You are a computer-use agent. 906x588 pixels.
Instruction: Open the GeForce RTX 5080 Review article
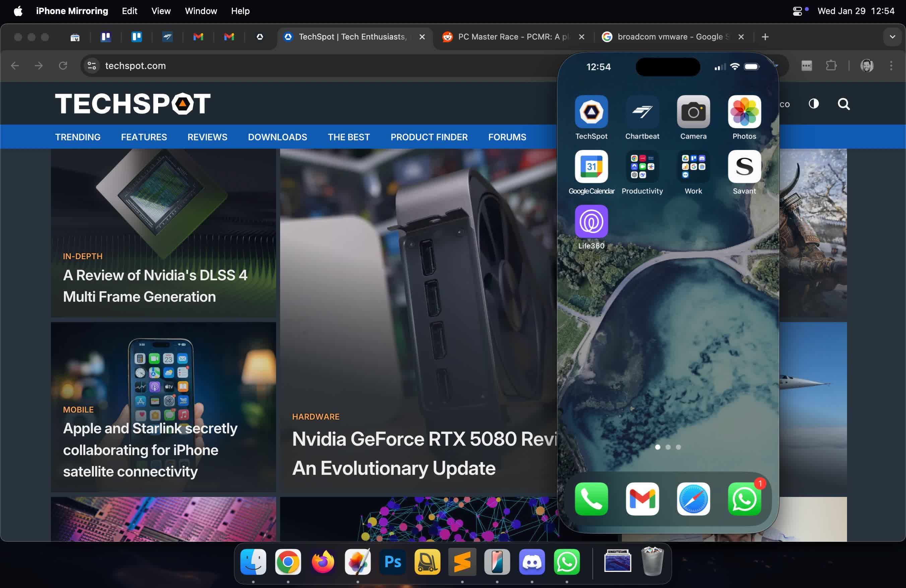(x=425, y=453)
